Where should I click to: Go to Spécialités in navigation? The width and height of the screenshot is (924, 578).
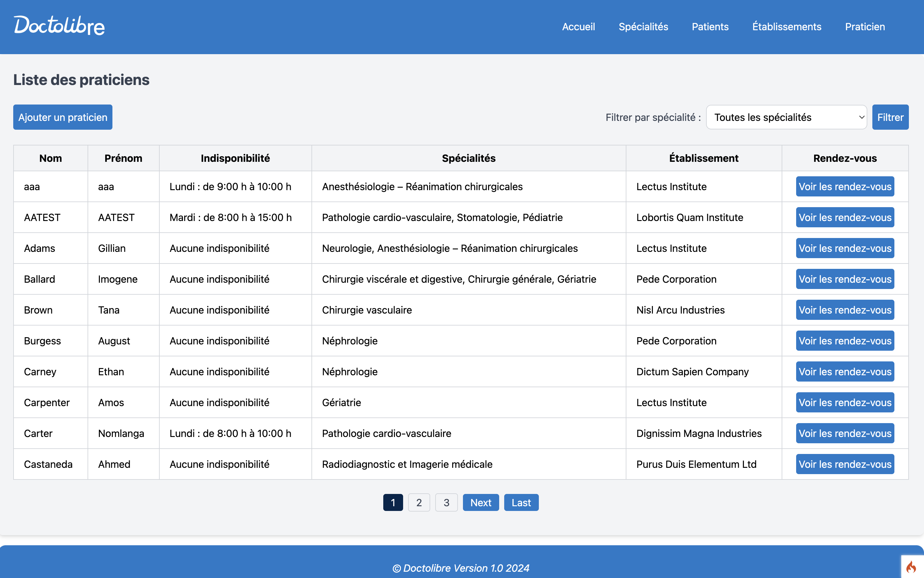(643, 27)
